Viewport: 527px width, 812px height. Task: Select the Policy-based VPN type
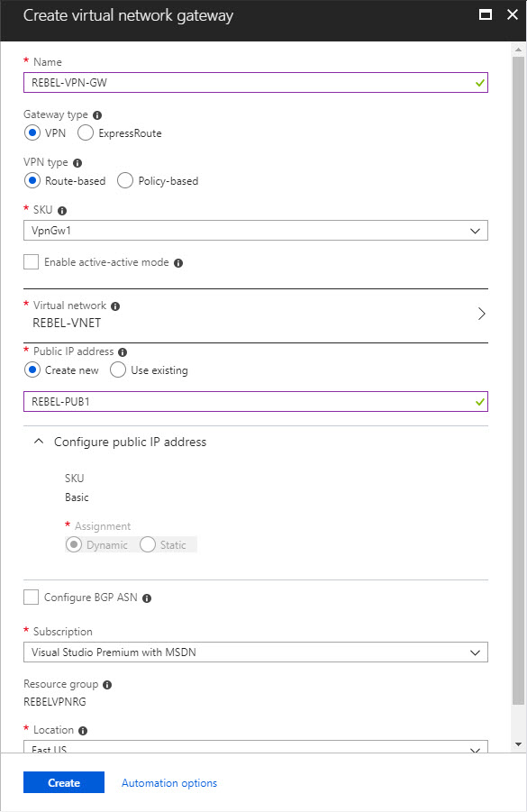tap(123, 180)
